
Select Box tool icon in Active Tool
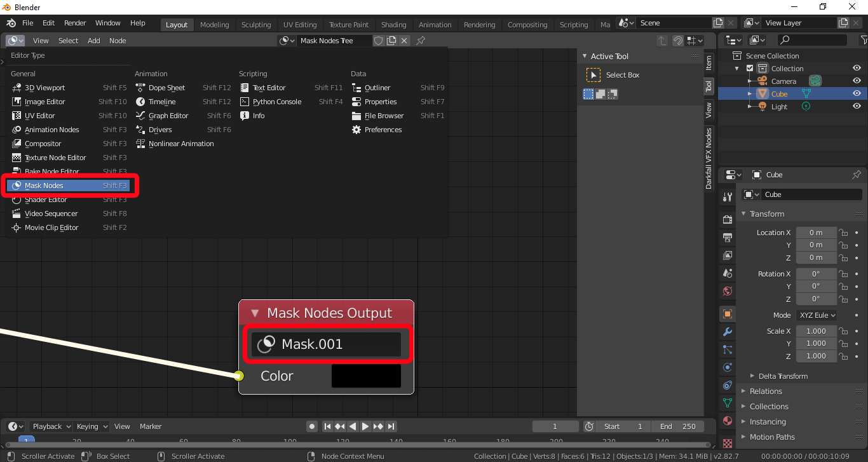pyautogui.click(x=593, y=75)
